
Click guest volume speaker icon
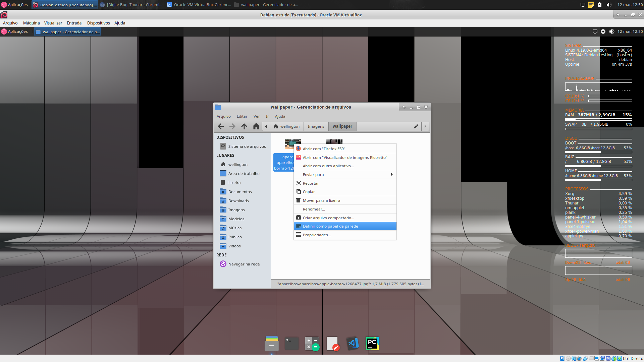[x=611, y=32]
